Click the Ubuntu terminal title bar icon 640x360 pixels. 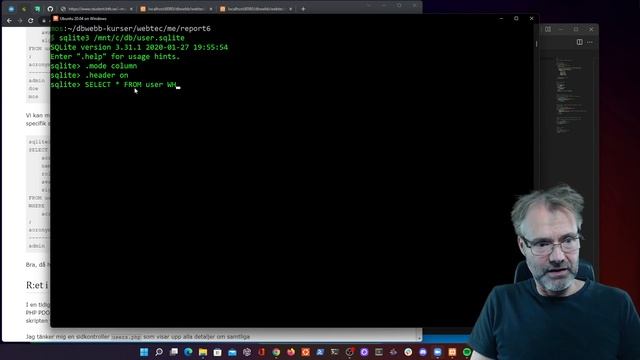click(56, 18)
